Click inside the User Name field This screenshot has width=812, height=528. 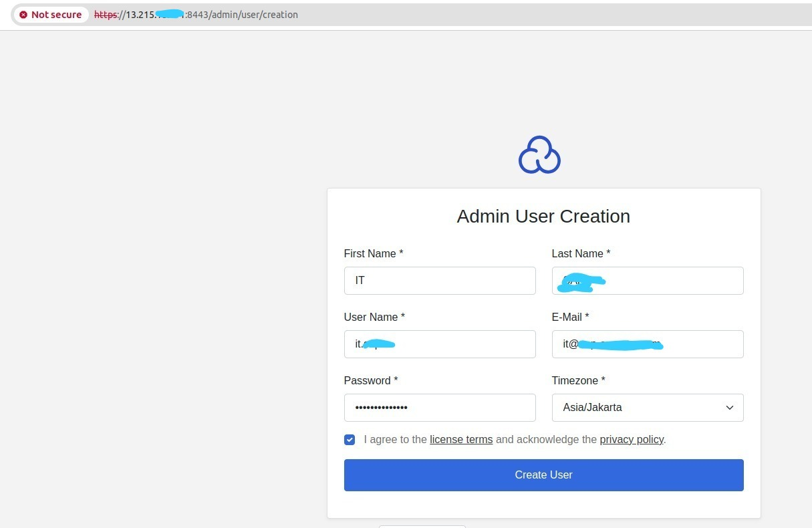click(439, 344)
